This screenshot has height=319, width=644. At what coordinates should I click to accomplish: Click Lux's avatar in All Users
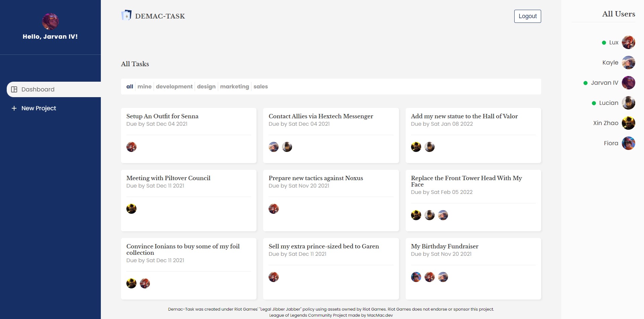[628, 42]
